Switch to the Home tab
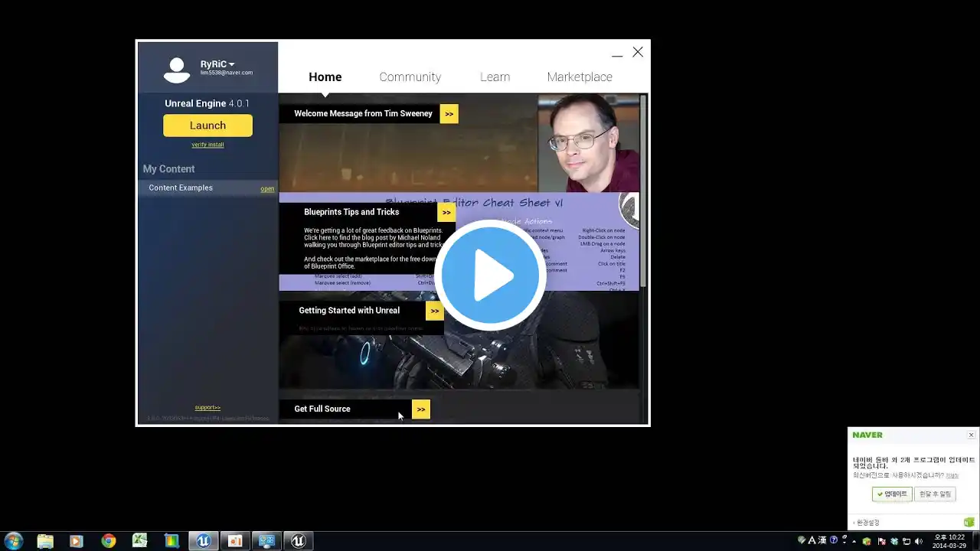This screenshot has height=551, width=980. coord(325,77)
